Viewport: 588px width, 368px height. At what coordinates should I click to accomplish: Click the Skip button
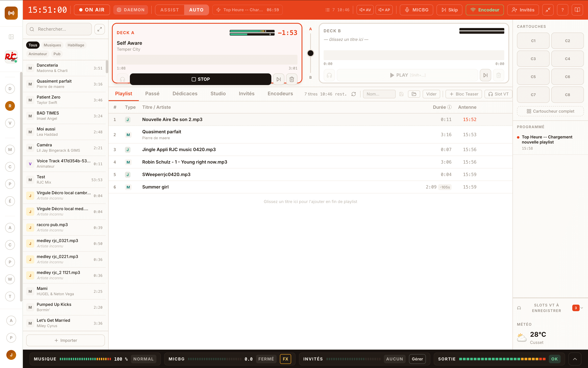point(449,10)
